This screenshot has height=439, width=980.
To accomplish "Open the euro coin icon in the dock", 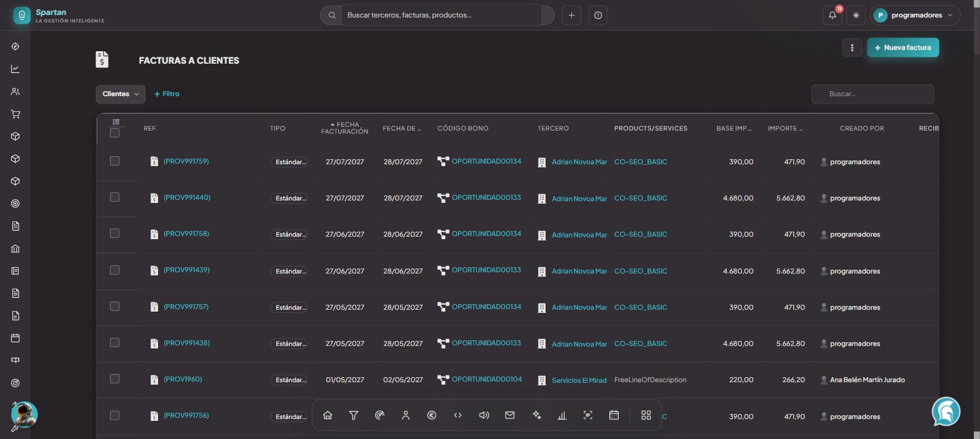I will point(432,415).
